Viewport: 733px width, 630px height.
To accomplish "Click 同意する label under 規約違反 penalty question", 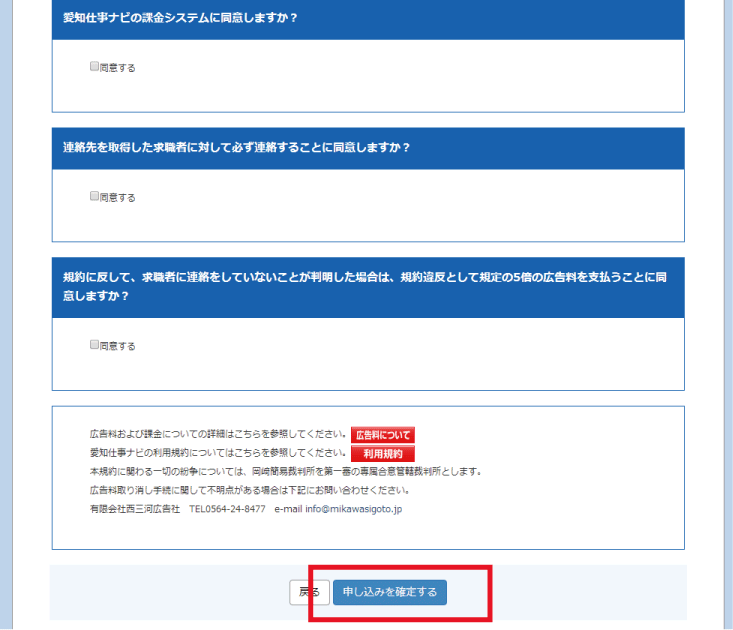I will point(118,346).
